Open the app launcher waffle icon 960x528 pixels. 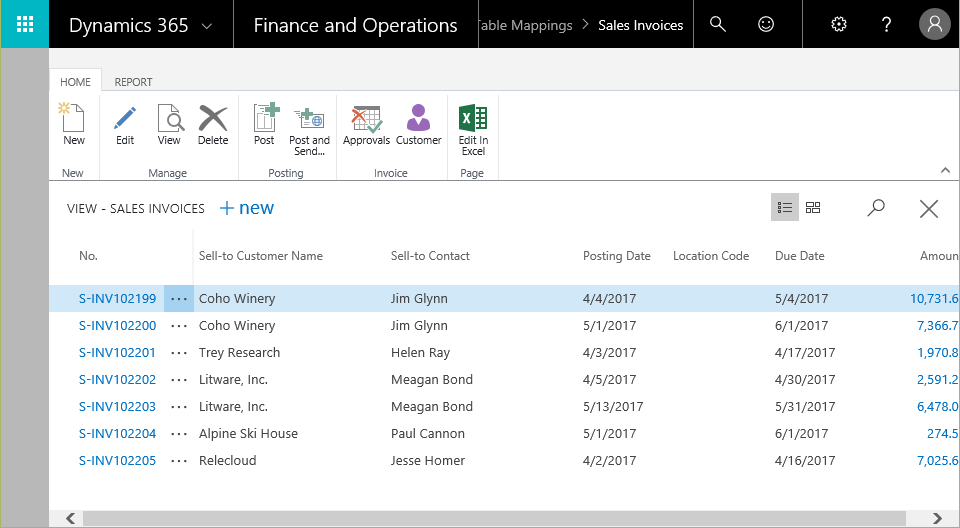24,24
